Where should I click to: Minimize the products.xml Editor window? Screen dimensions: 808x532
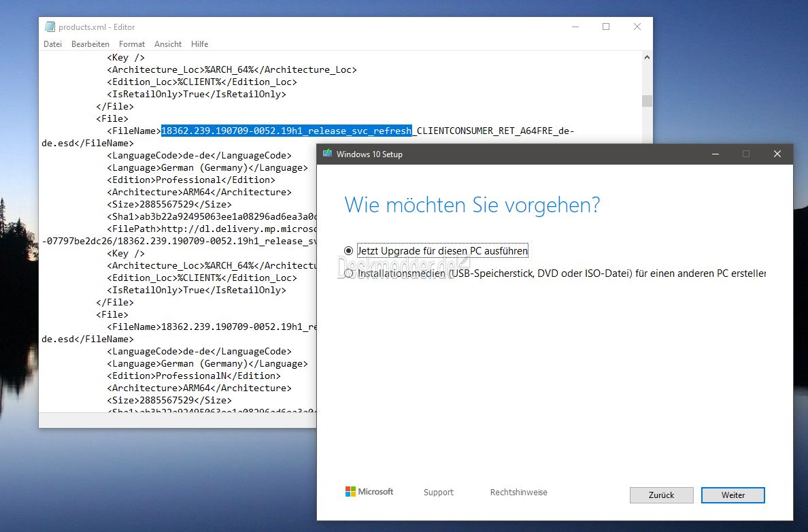click(x=575, y=27)
